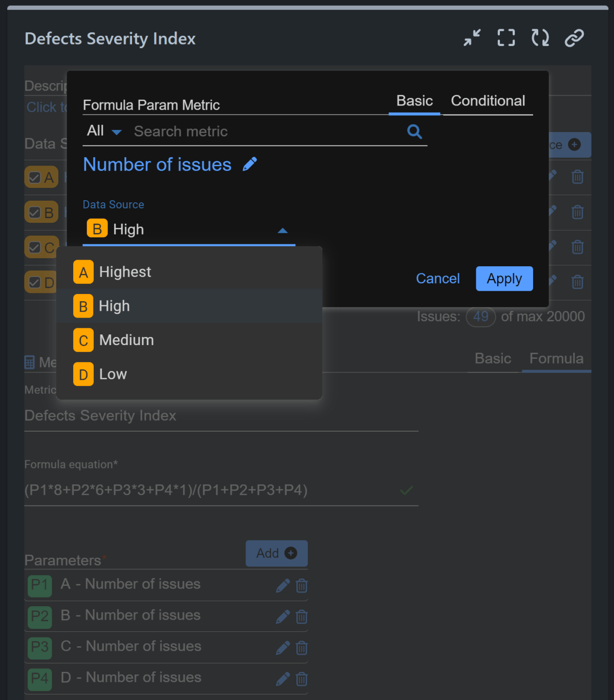The width and height of the screenshot is (614, 700).
Task: Copy the widget link
Action: click(574, 37)
